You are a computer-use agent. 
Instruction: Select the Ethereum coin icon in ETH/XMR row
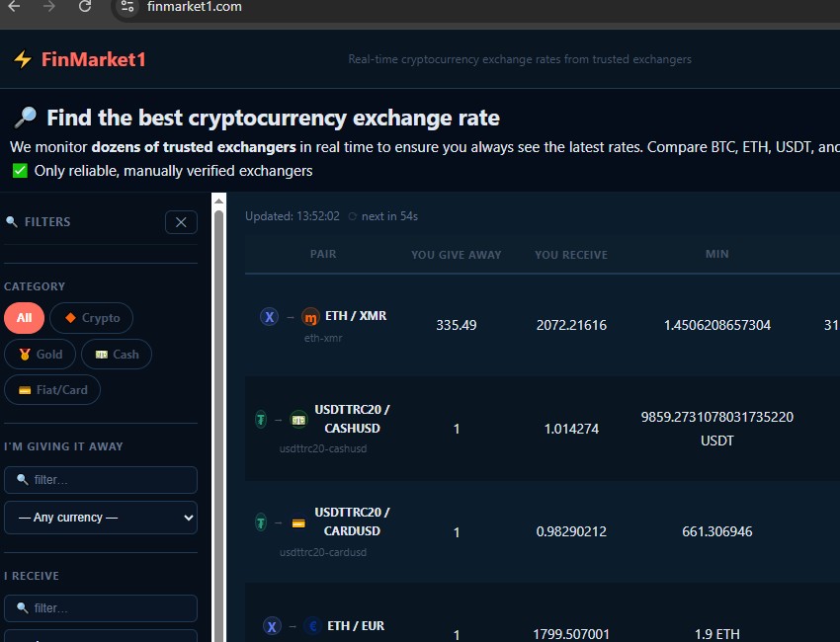tap(269, 316)
